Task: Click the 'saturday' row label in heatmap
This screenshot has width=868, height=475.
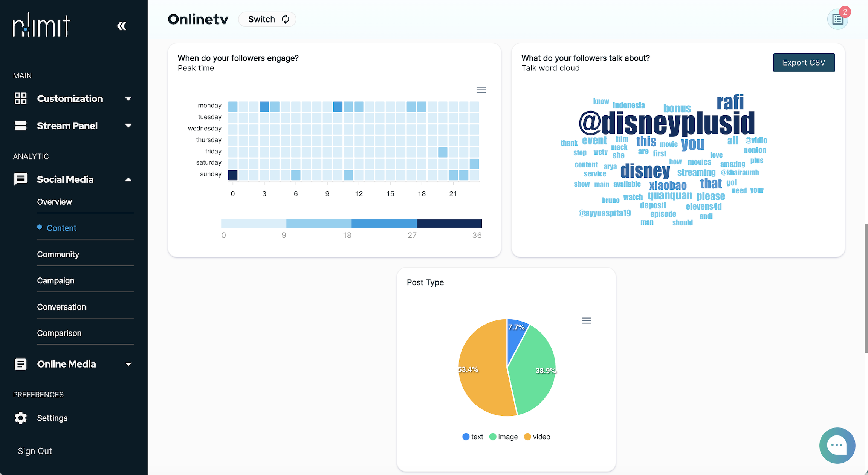Action: pyautogui.click(x=209, y=162)
